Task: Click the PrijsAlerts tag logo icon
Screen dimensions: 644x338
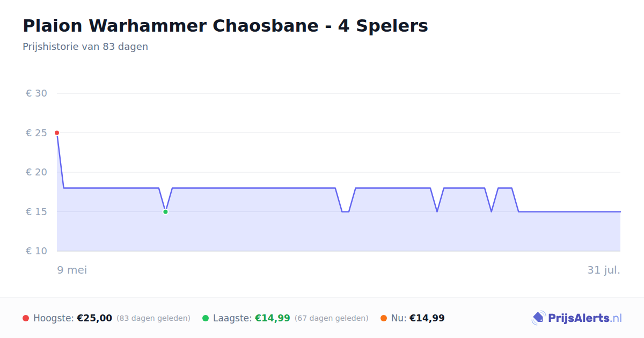Action: coord(538,318)
